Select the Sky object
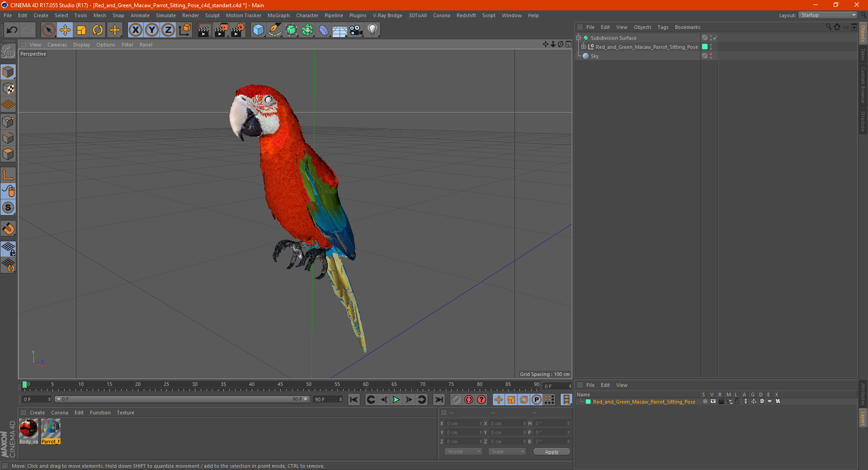This screenshot has width=868, height=470. [x=594, y=56]
